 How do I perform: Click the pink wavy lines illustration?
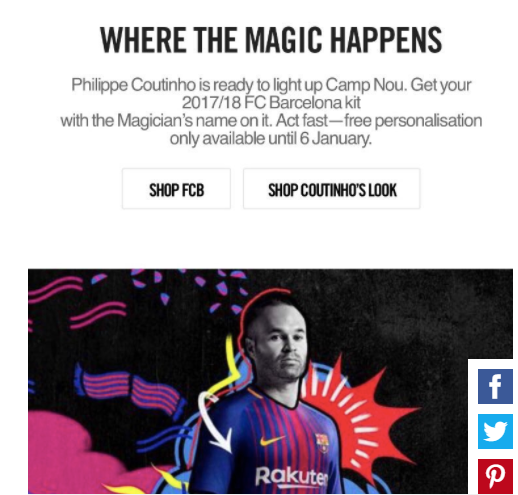pyautogui.click(x=77, y=302)
